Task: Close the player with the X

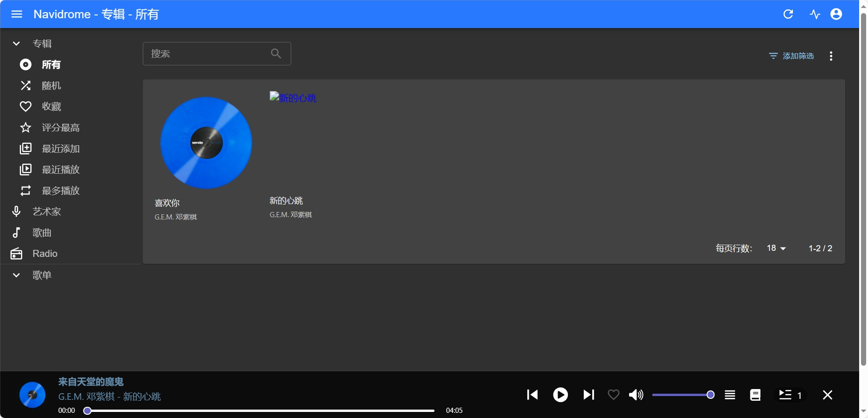Action: [827, 395]
